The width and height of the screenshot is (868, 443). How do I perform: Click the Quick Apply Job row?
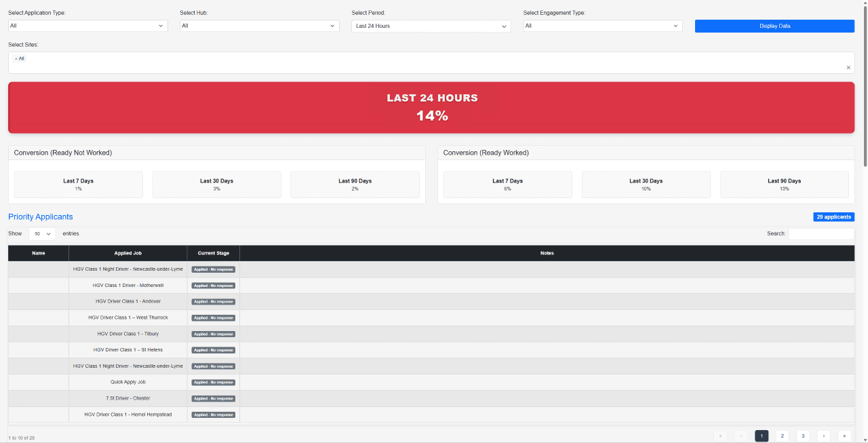point(431,382)
